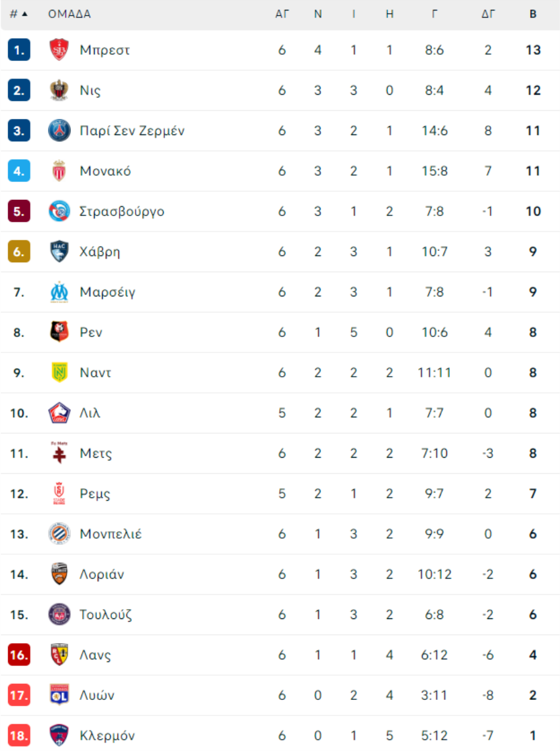The width and height of the screenshot is (560, 751).
Task: Click the blue 1. rank badge
Action: tap(19, 50)
